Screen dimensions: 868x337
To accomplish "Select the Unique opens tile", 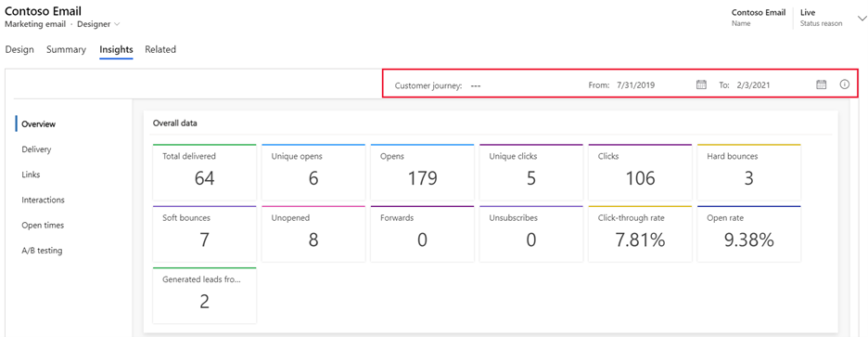I will pyautogui.click(x=313, y=172).
